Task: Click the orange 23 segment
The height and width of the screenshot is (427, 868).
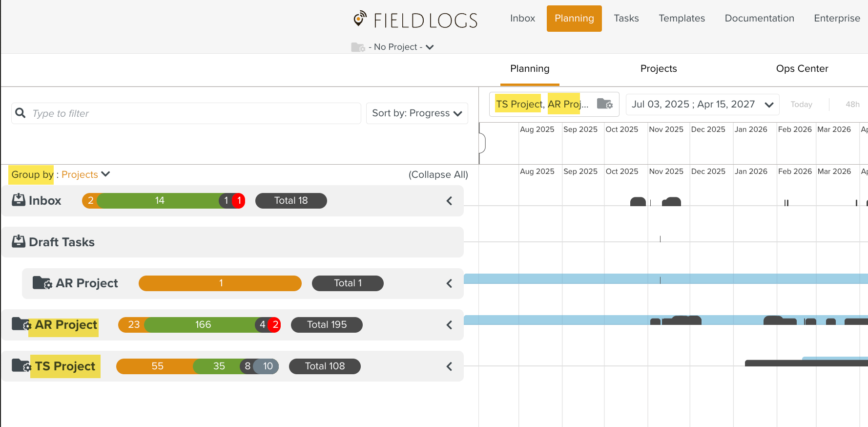Action: [133, 325]
